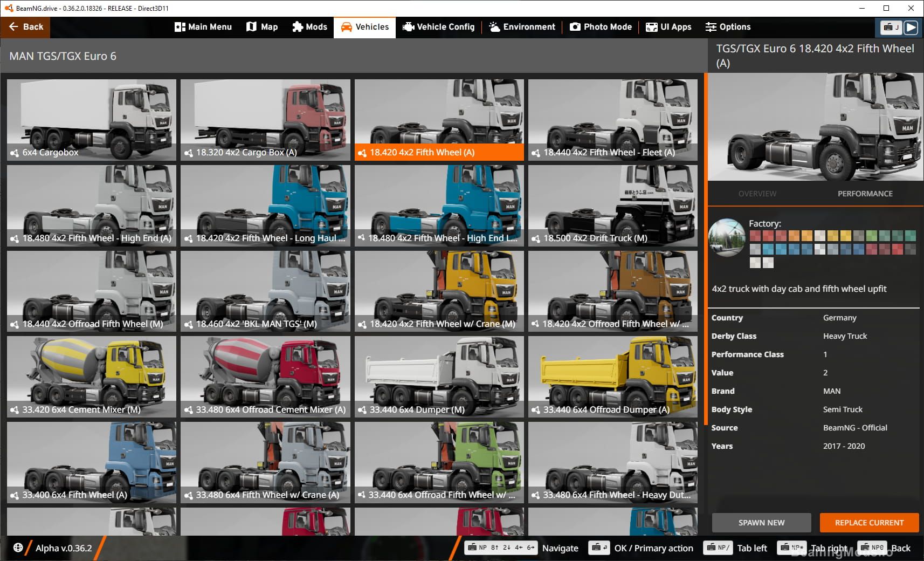Select the 33.440 6x4 Offroad Dumper (A)

[613, 377]
